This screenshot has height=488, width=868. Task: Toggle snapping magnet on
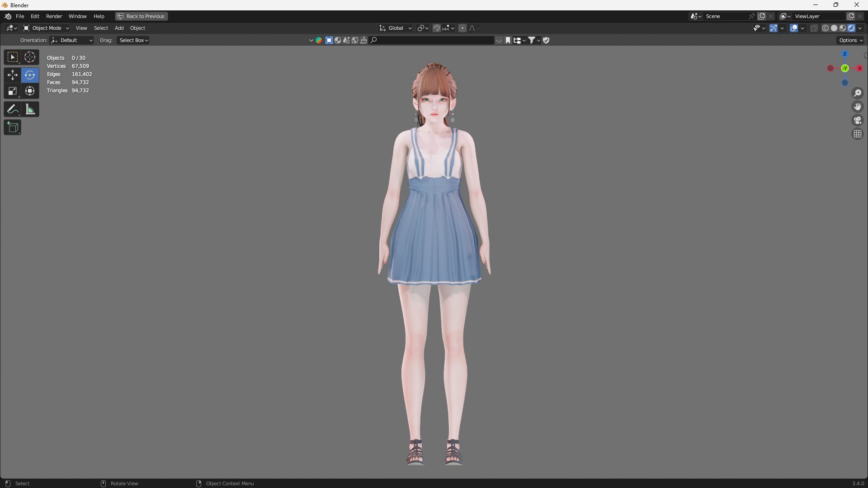[x=437, y=28]
